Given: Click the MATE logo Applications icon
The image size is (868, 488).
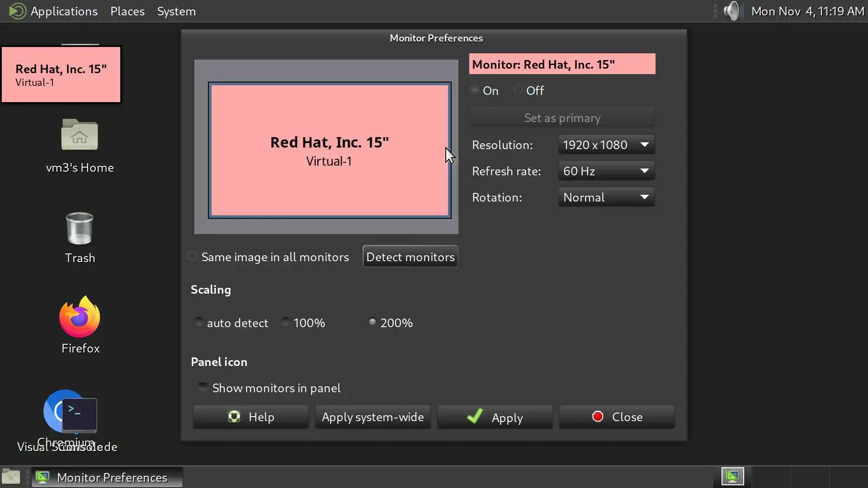Looking at the screenshot, I should (17, 11).
